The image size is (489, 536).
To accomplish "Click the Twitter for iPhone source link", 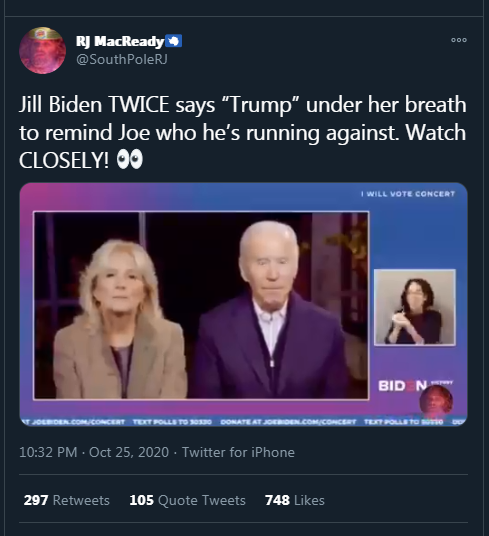I will 238,452.
